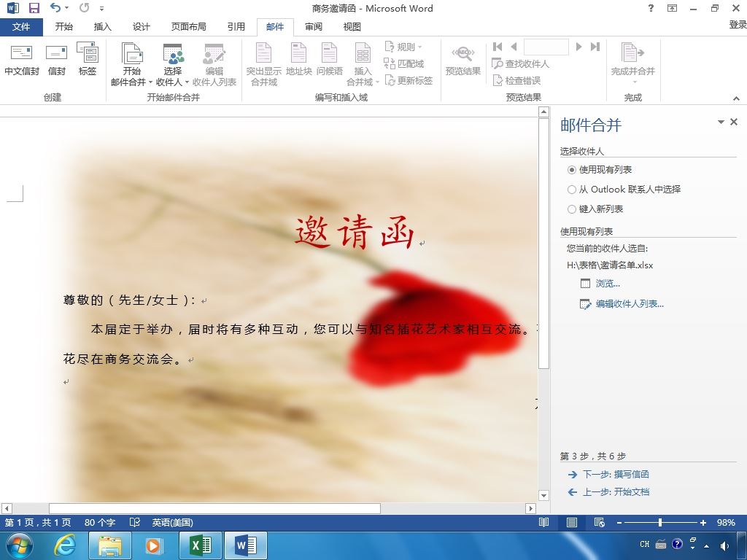This screenshot has height=560, width=747.
Task: Click the zoom out minus button
Action: coord(619,523)
